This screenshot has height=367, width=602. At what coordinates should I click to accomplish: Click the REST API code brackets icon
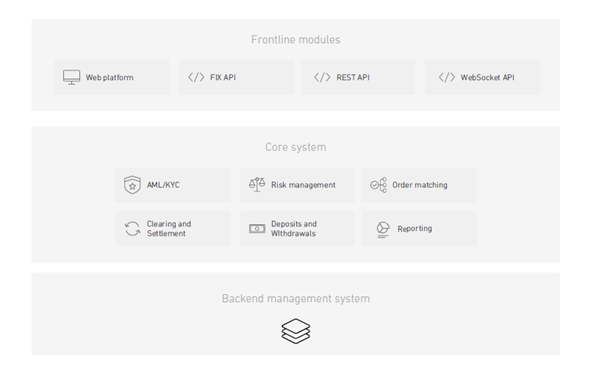coord(322,77)
